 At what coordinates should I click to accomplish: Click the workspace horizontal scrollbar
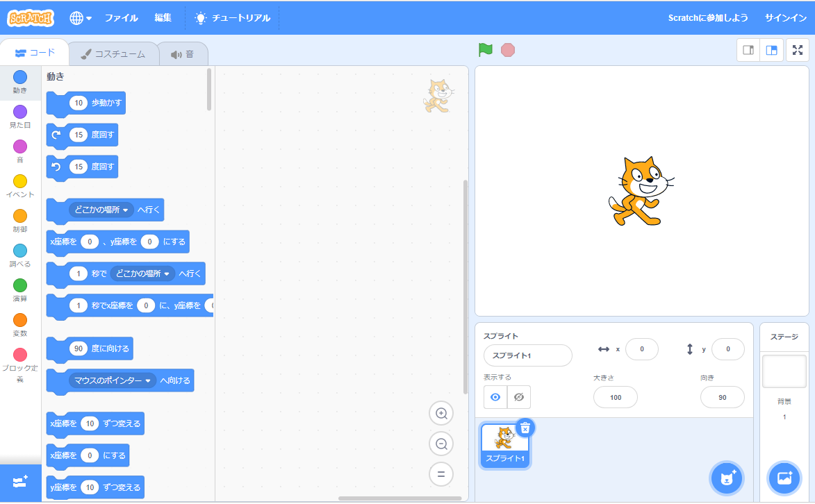coord(400,498)
